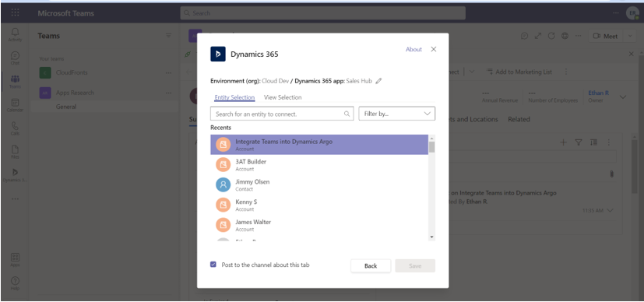Viewport: 644px width, 302px height.
Task: Edit environment with the pencil icon
Action: 378,81
